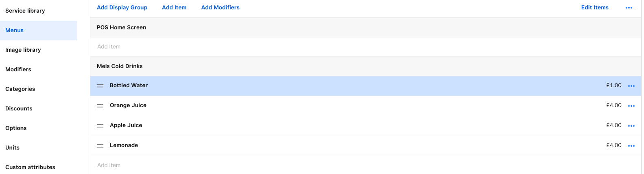Click Add Modifiers
This screenshot has height=174, width=644.
220,7
